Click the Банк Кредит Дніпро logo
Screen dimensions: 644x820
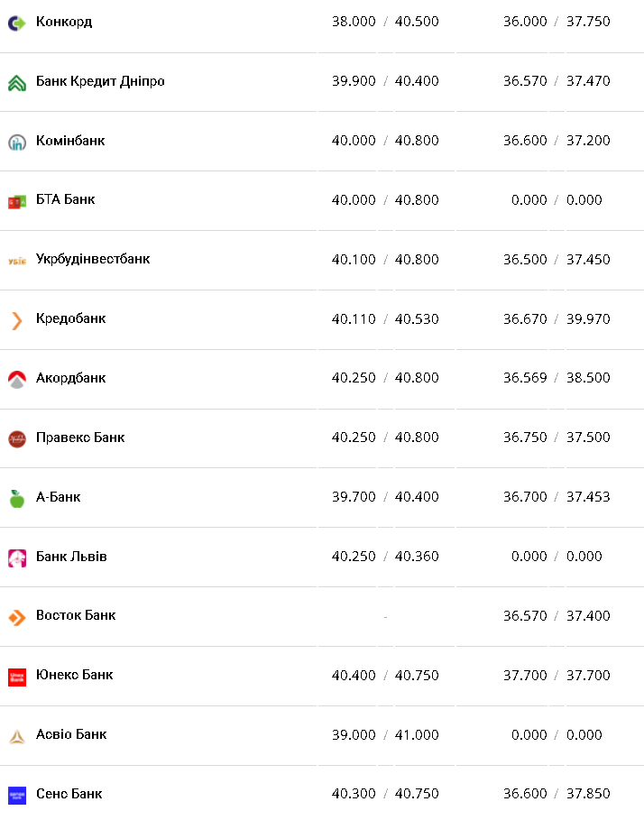16,82
